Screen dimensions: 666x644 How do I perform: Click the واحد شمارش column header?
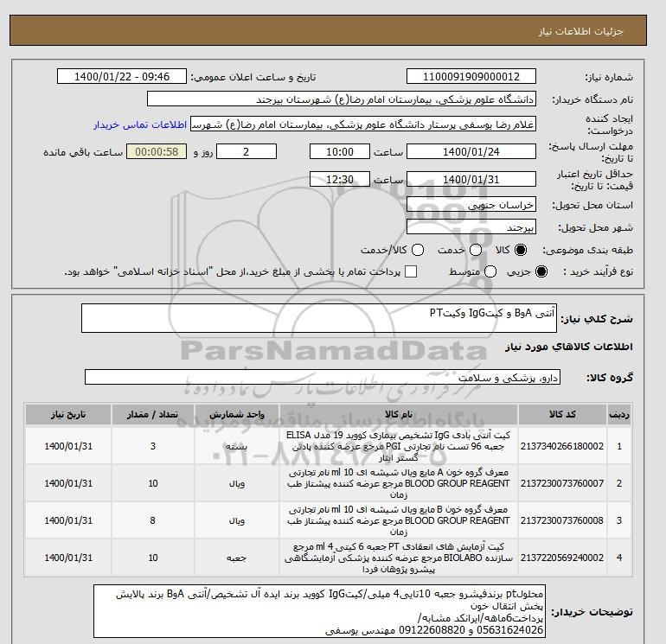(x=237, y=414)
